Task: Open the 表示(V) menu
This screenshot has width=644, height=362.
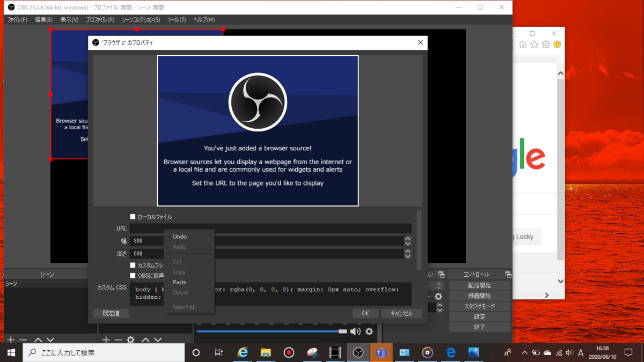Action: tap(69, 20)
